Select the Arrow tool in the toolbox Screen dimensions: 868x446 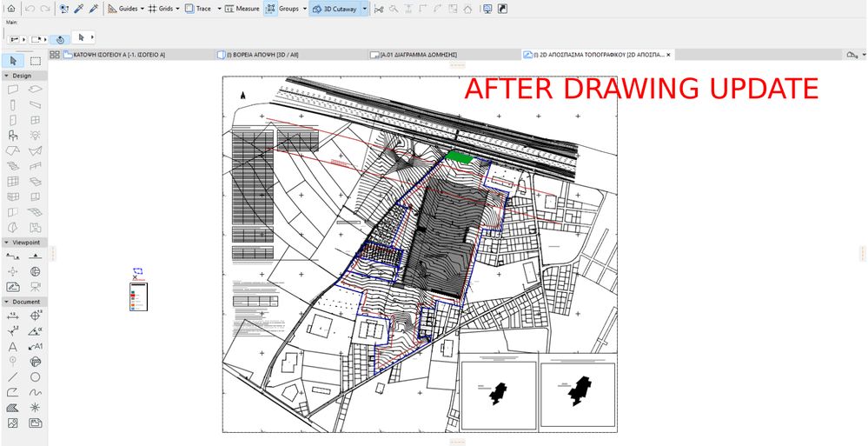click(x=13, y=61)
